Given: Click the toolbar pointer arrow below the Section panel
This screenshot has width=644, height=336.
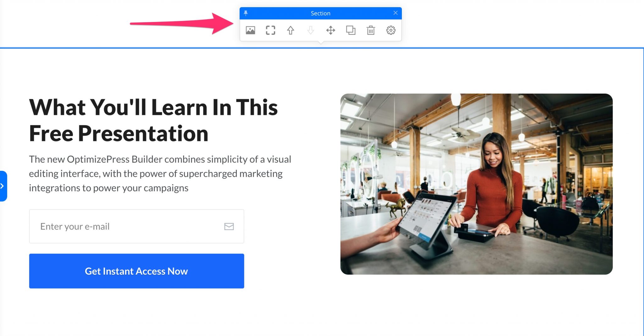Looking at the screenshot, I should pyautogui.click(x=321, y=42).
